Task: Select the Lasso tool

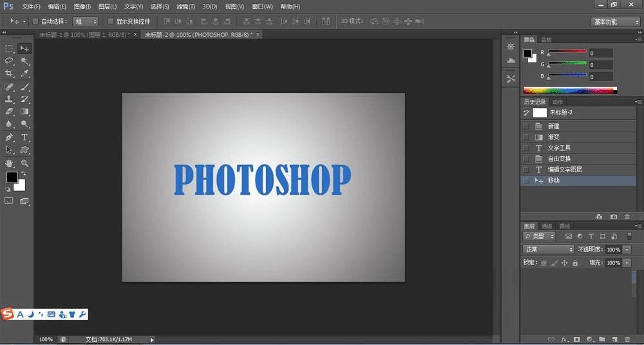Action: point(9,61)
